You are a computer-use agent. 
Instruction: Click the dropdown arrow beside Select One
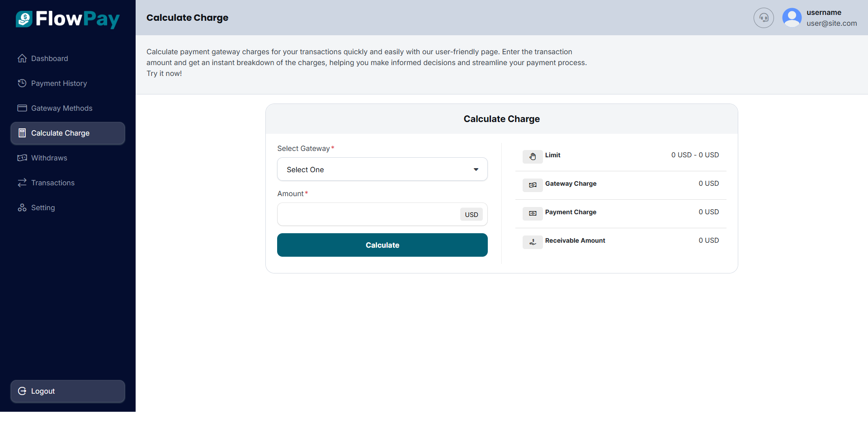click(476, 169)
